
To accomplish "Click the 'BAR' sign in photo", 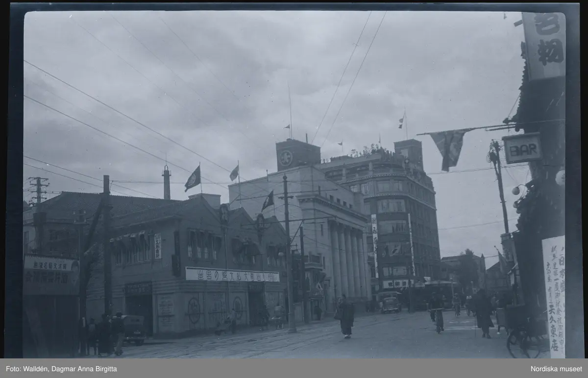I will 522,148.
